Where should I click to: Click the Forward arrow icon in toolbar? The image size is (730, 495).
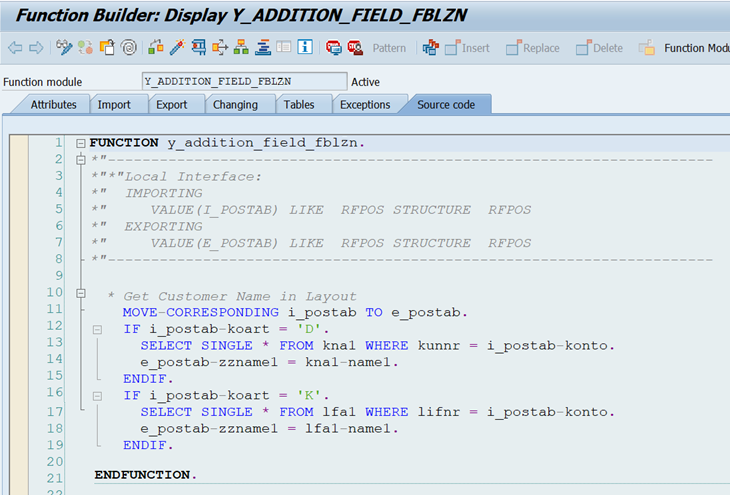(36, 48)
